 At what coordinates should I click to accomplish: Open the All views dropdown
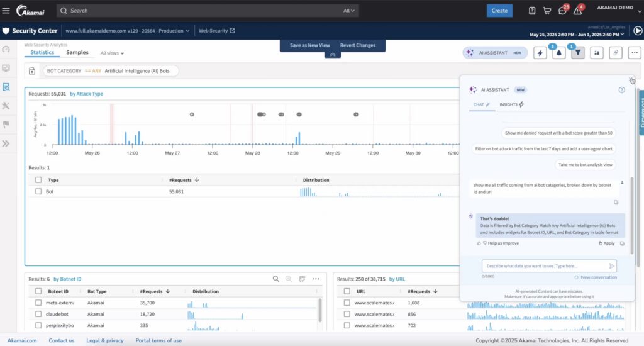point(112,53)
